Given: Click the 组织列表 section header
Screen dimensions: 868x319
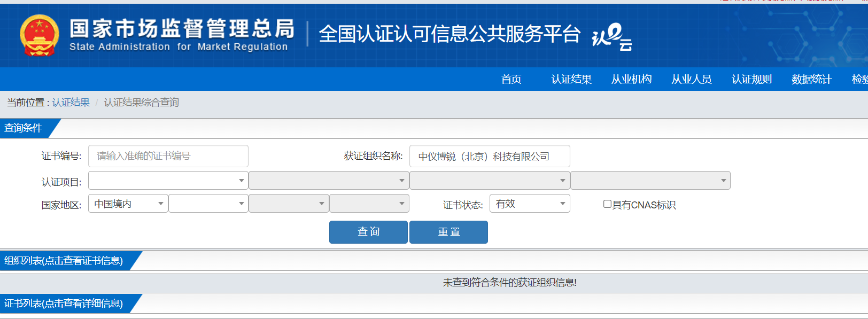Looking at the screenshot, I should point(64,261).
